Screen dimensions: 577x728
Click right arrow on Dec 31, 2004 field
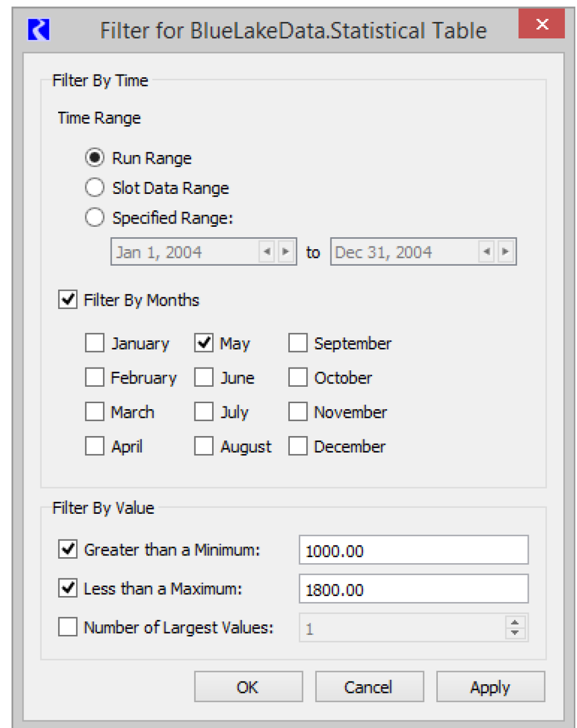click(505, 252)
